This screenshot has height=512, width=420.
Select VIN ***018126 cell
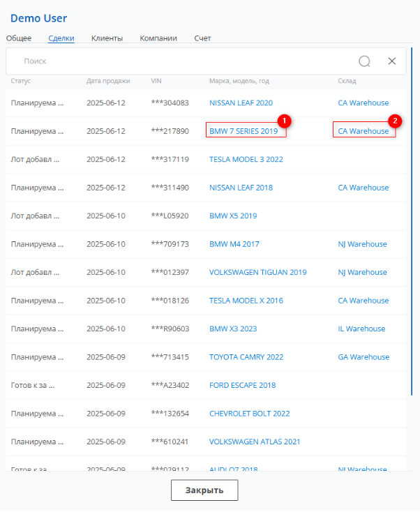(170, 301)
